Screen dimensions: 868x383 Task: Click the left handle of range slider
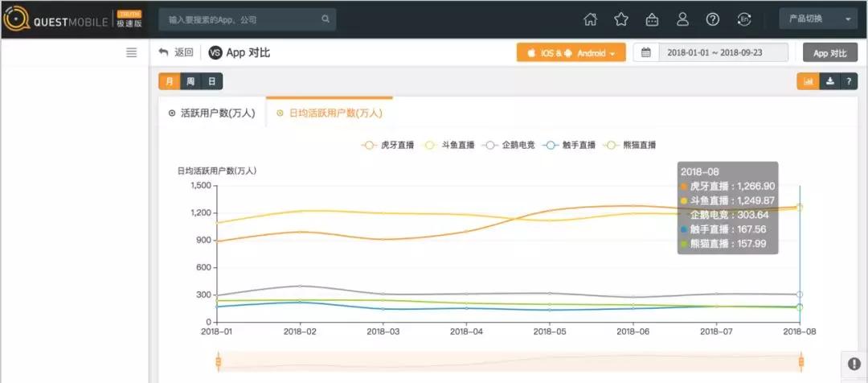(x=218, y=362)
